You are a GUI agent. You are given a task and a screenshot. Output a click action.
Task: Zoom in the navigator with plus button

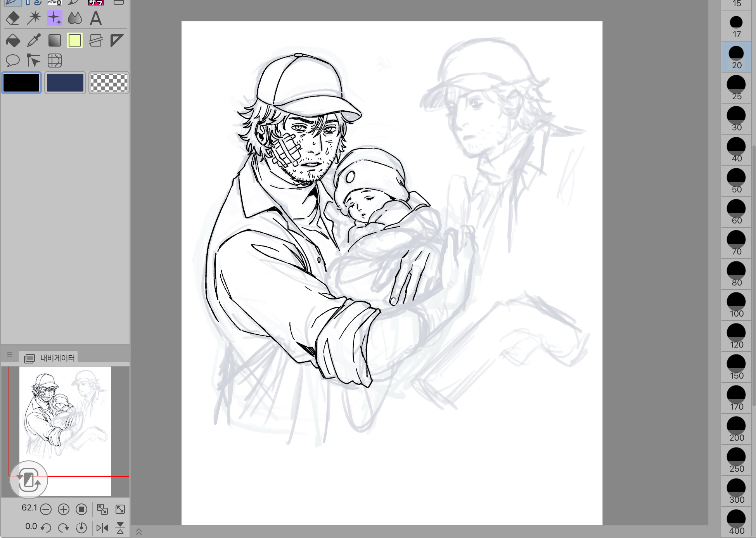tap(64, 509)
